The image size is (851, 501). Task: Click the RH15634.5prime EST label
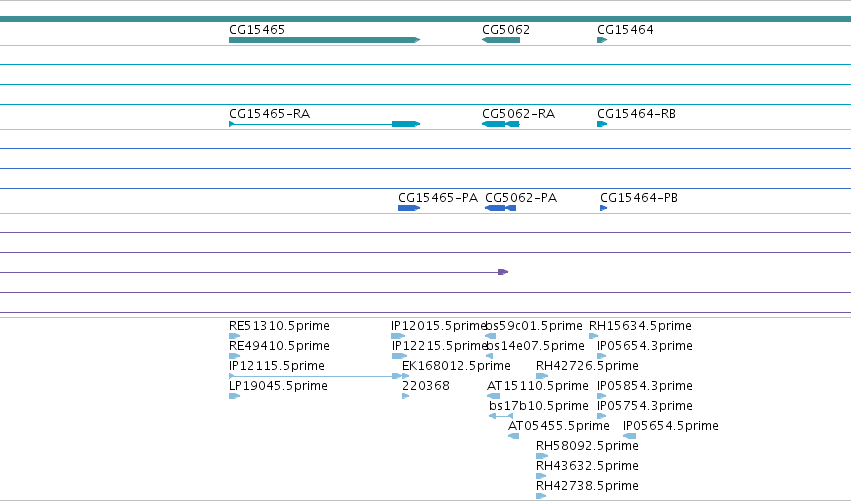pos(640,326)
